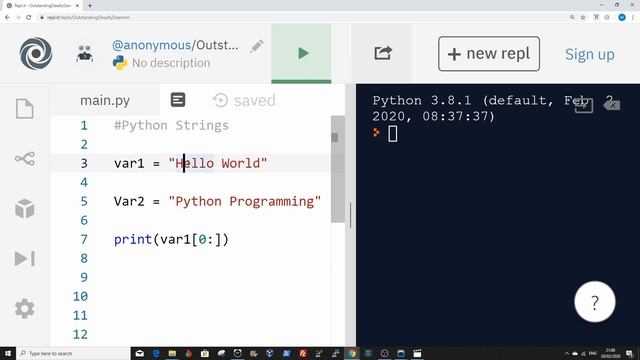640x360 pixels.
Task: Click the code formatter lines icon
Action: [x=178, y=100]
